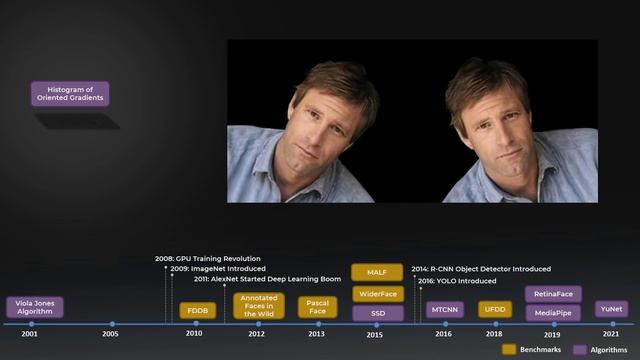Click the '2010' year label

[194, 333]
